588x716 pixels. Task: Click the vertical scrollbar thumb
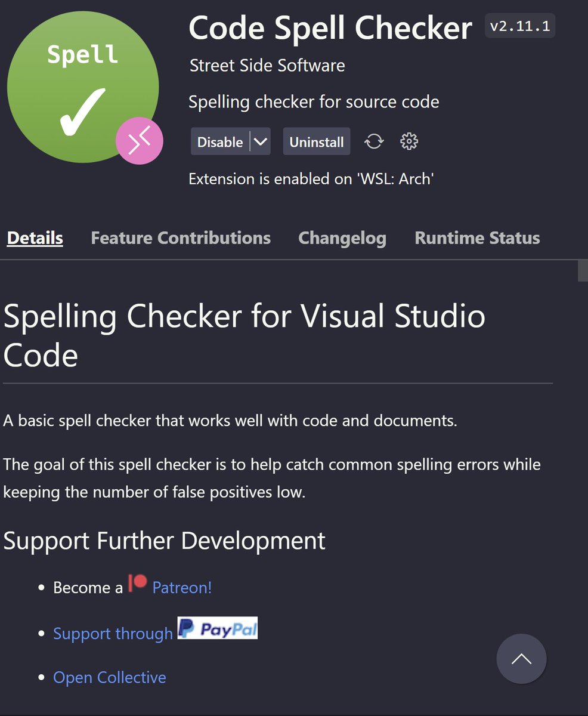pyautogui.click(x=583, y=271)
